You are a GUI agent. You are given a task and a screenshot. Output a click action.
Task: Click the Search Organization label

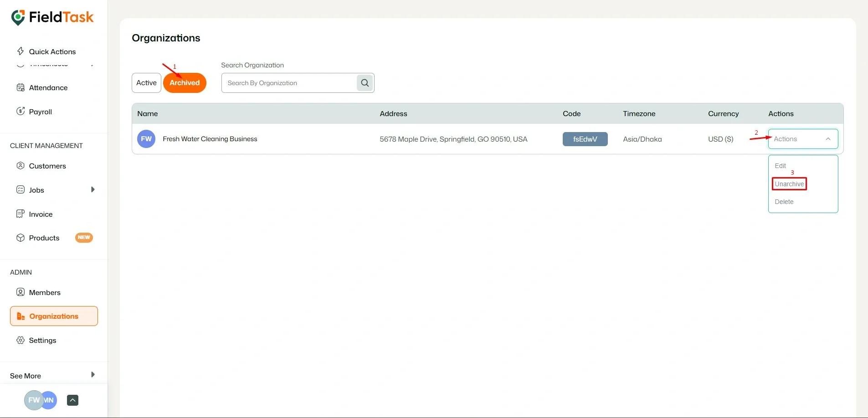[x=252, y=65]
